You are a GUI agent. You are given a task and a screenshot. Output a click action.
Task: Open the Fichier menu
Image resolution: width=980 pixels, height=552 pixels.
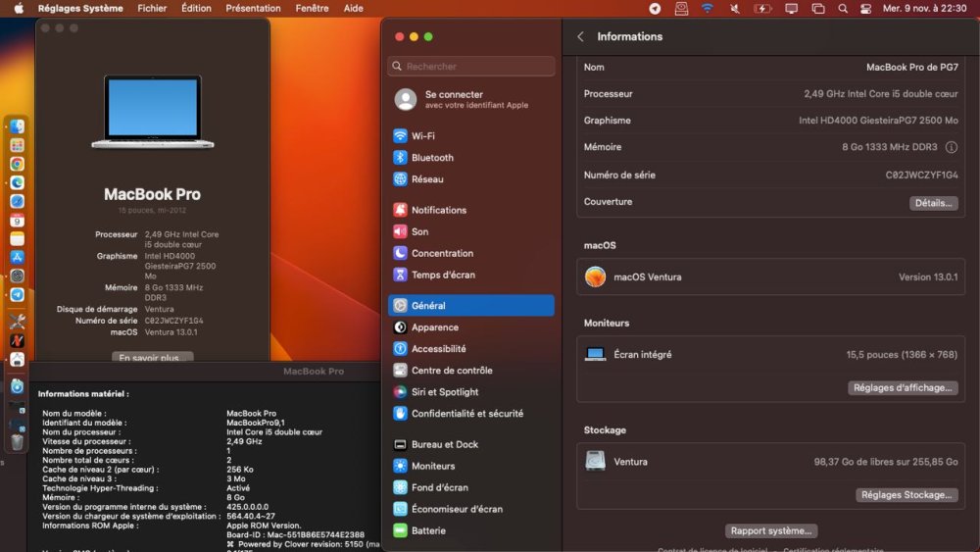click(152, 8)
